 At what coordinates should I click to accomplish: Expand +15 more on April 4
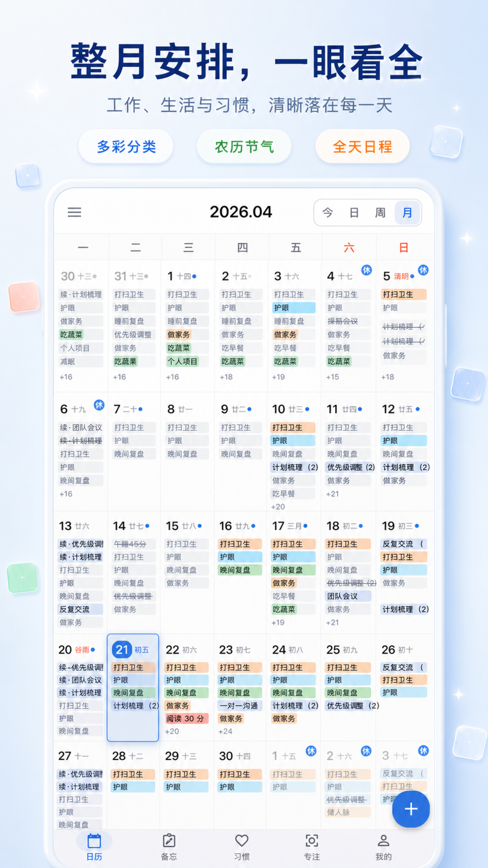pyautogui.click(x=333, y=377)
